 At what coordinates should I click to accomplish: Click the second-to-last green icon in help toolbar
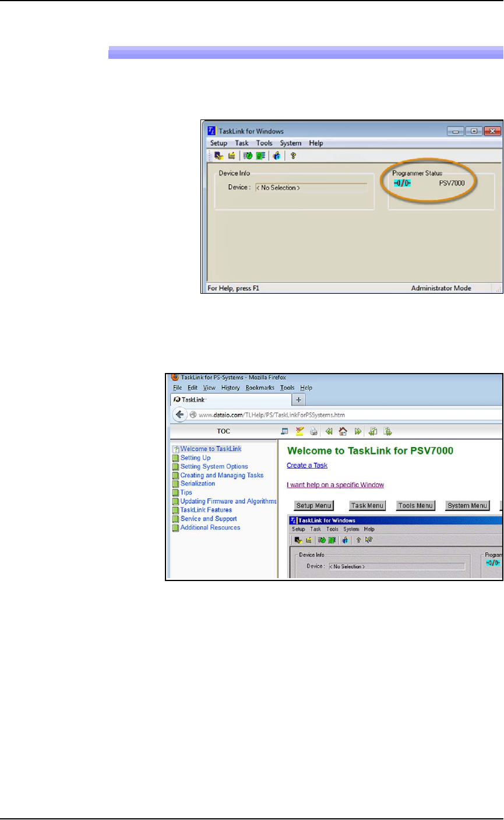pos(373,432)
